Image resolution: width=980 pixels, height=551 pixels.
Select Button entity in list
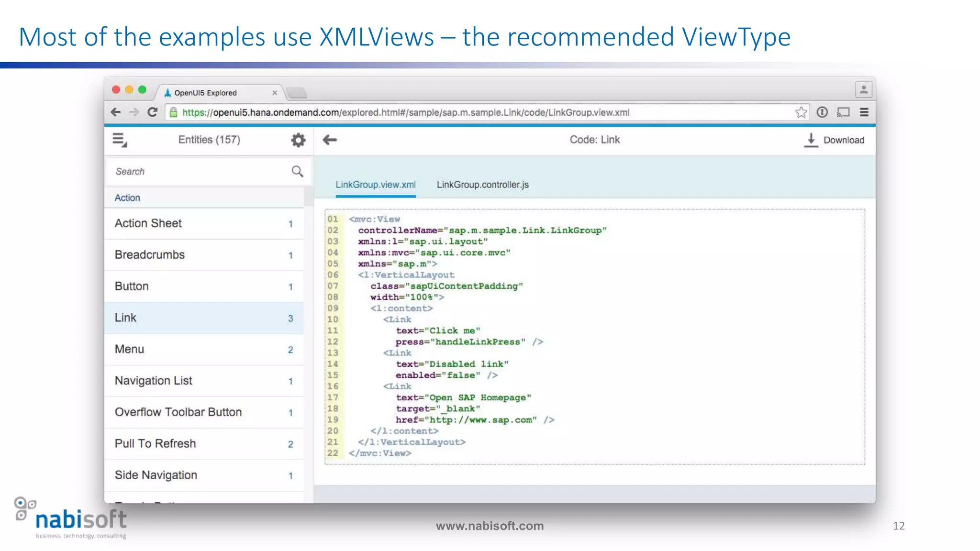(204, 287)
